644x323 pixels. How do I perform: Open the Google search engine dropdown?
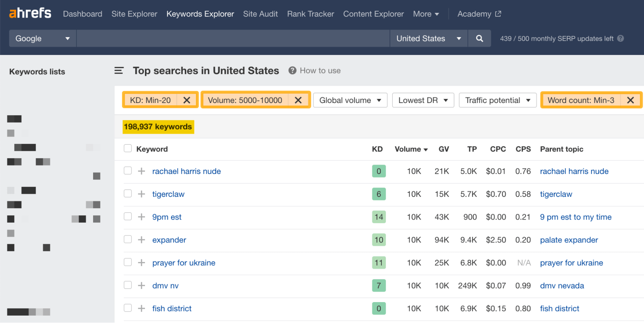tap(42, 38)
